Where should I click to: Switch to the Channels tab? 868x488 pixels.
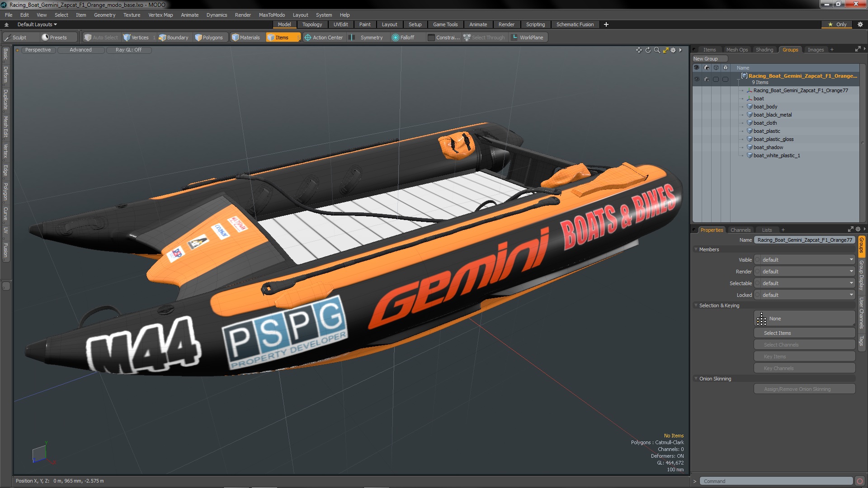click(x=740, y=230)
